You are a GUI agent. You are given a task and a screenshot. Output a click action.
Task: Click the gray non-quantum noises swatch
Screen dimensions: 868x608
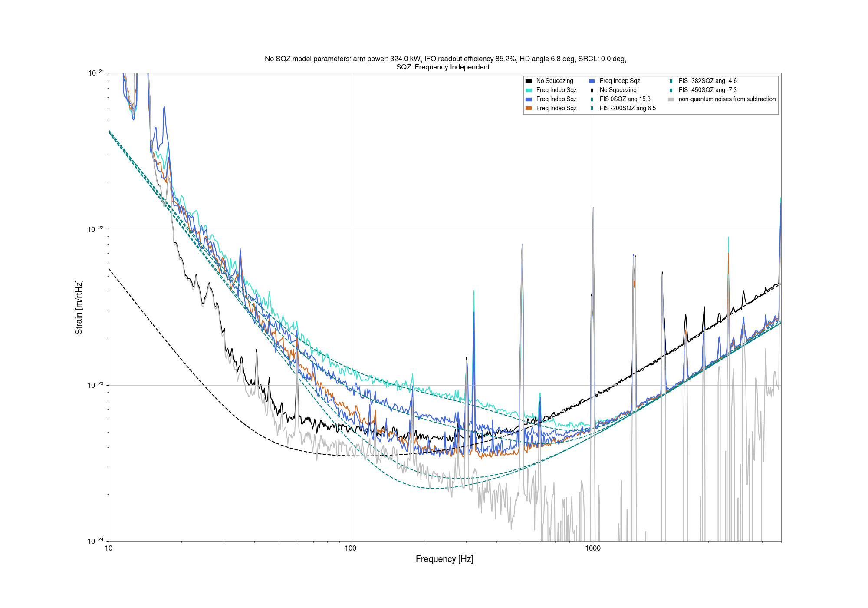[671, 99]
